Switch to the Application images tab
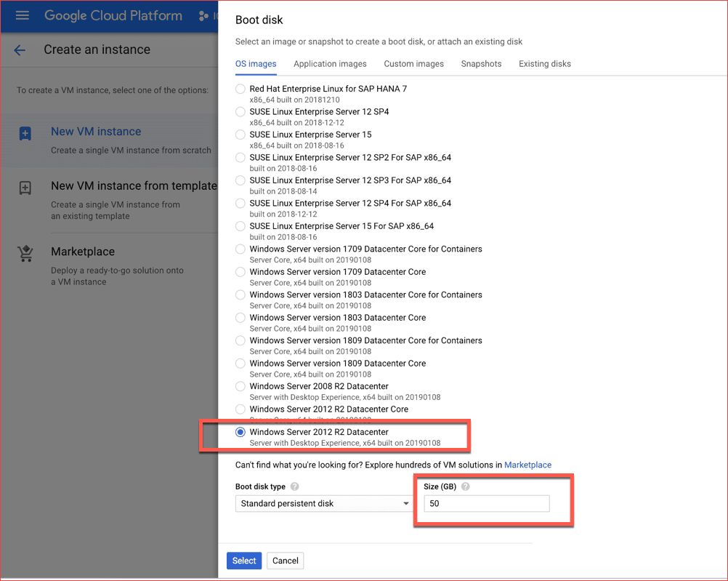728x581 pixels. [x=330, y=64]
